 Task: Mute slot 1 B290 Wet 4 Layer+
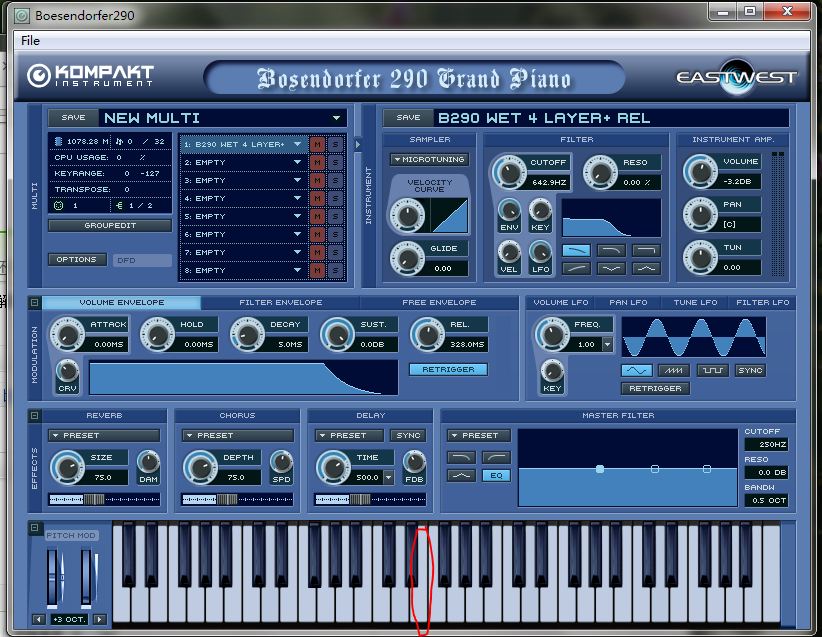coord(317,144)
